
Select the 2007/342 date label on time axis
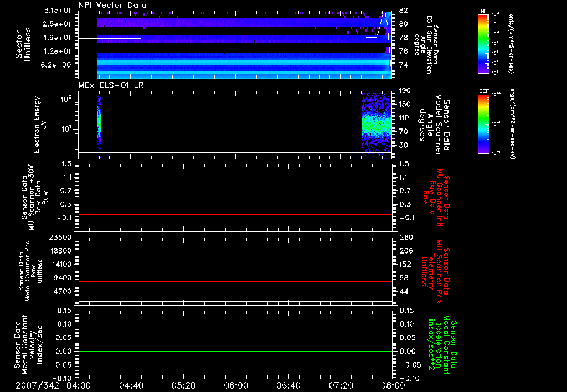(x=37, y=385)
